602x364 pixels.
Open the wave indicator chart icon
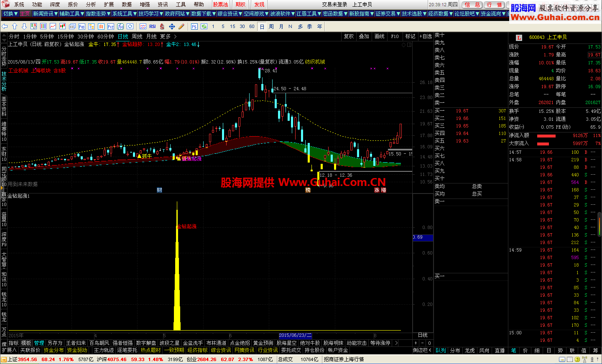click(x=143, y=26)
